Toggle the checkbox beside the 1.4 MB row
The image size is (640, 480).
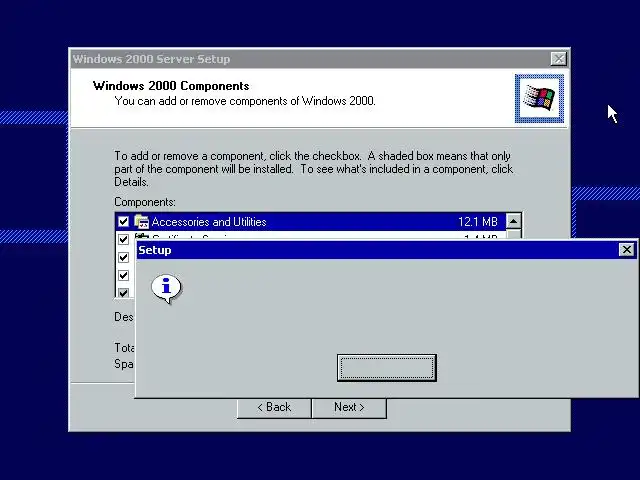[x=123, y=239]
